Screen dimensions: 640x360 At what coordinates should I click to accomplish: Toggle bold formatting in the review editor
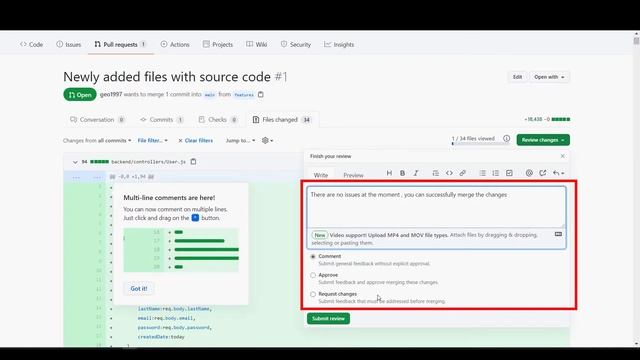(x=402, y=173)
